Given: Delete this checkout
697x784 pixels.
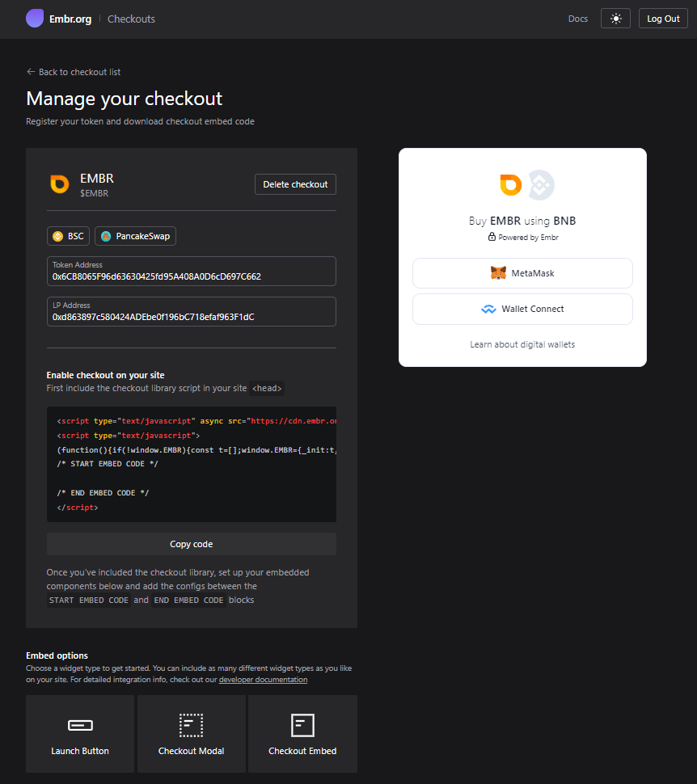Looking at the screenshot, I should (x=295, y=184).
